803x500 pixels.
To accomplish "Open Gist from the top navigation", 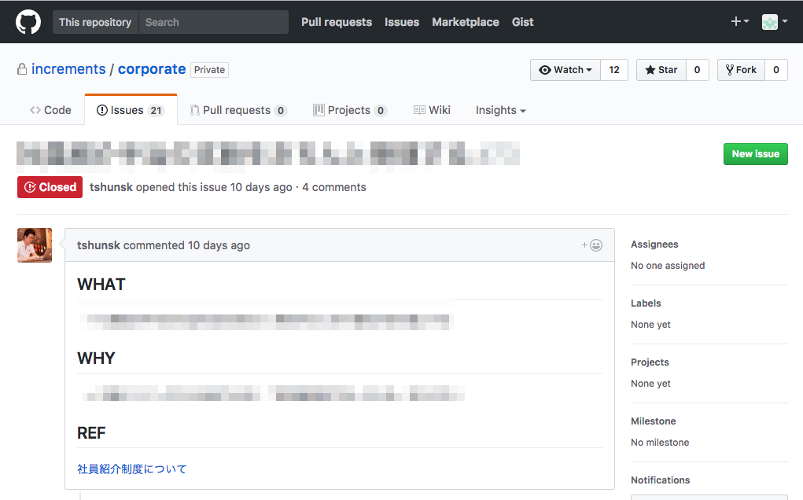I will coord(522,22).
